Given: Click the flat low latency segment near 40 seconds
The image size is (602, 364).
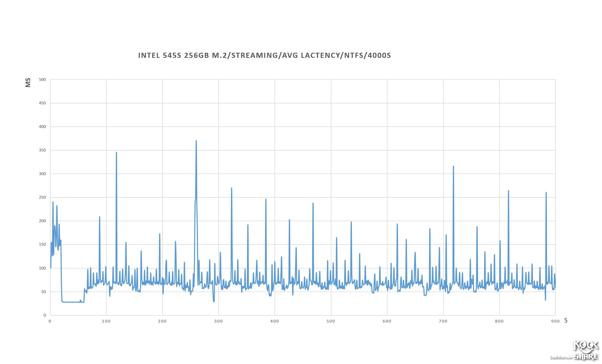Looking at the screenshot, I should (73, 302).
